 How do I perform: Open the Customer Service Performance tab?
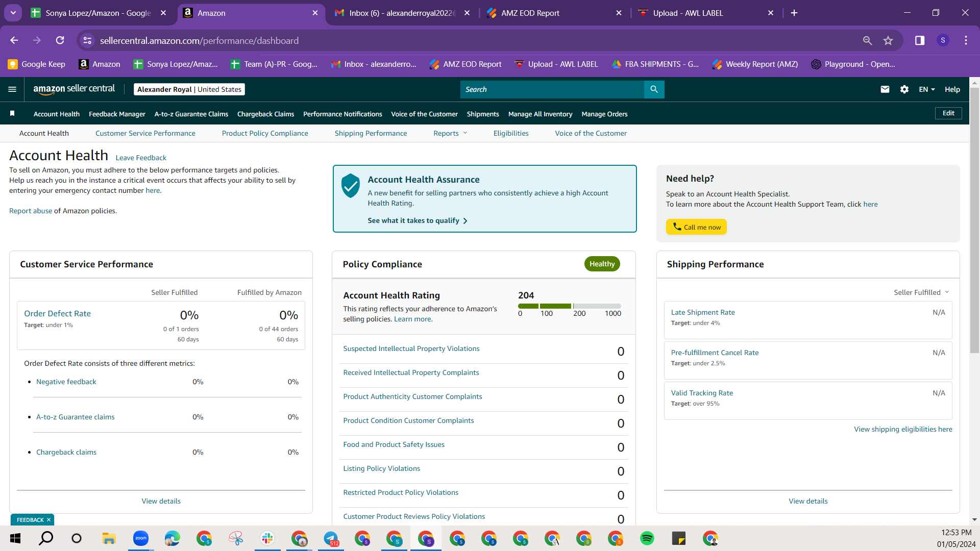145,133
